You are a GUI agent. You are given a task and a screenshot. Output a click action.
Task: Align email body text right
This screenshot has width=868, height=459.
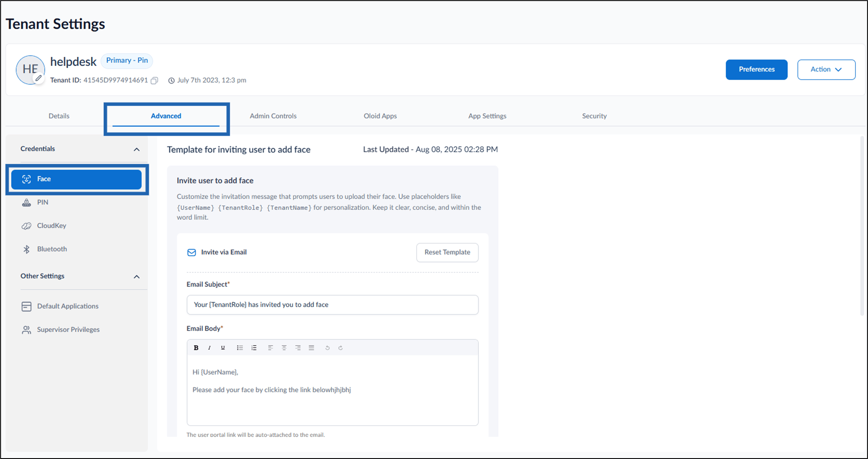coord(298,348)
